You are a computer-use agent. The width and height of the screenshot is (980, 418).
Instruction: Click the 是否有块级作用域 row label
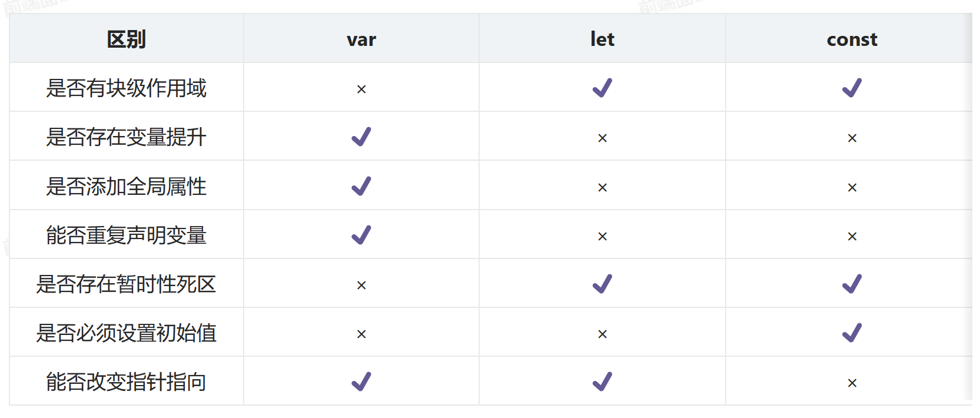click(127, 88)
